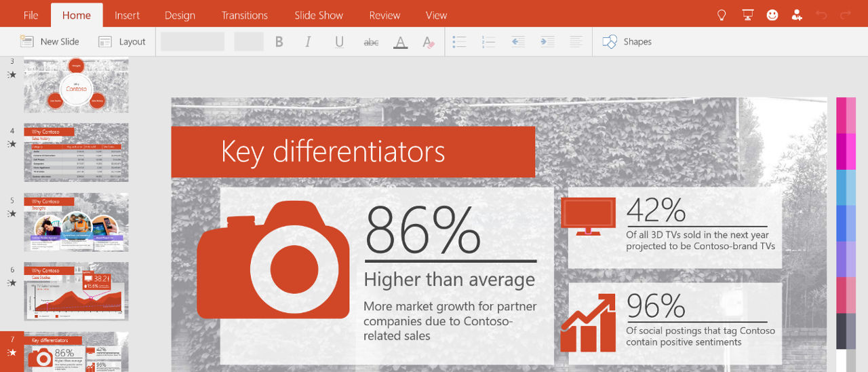
Task: Select the rising bar chart graphic
Action: [x=589, y=322]
